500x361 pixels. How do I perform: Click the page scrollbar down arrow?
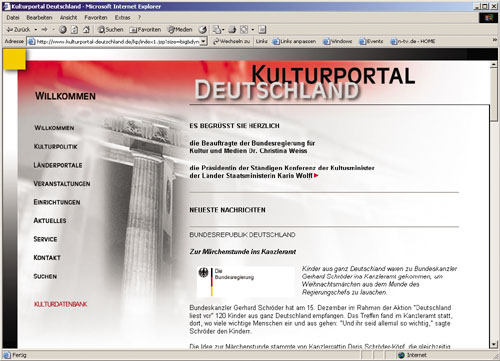click(494, 344)
